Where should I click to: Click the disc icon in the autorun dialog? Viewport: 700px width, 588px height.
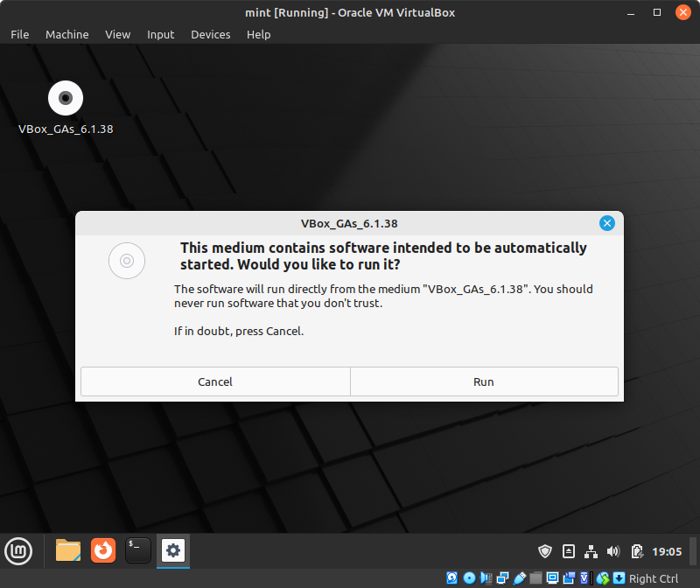[127, 261]
